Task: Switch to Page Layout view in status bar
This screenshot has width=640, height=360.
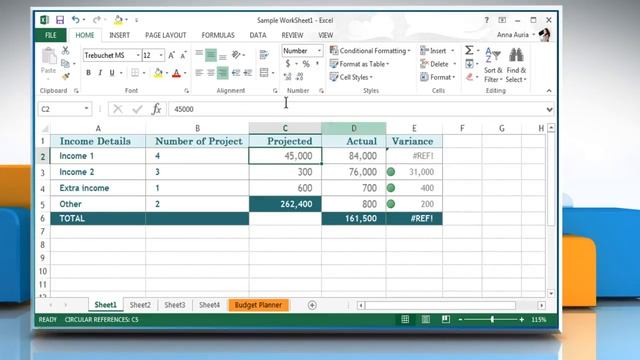Action: click(425, 320)
